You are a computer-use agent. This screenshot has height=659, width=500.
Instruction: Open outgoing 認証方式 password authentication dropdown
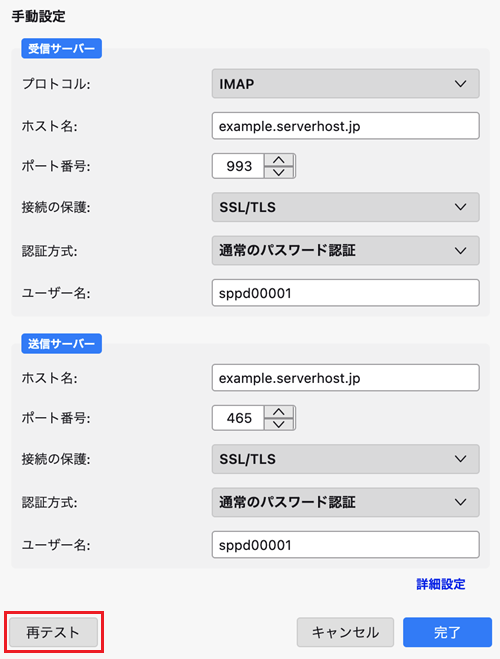point(345,502)
